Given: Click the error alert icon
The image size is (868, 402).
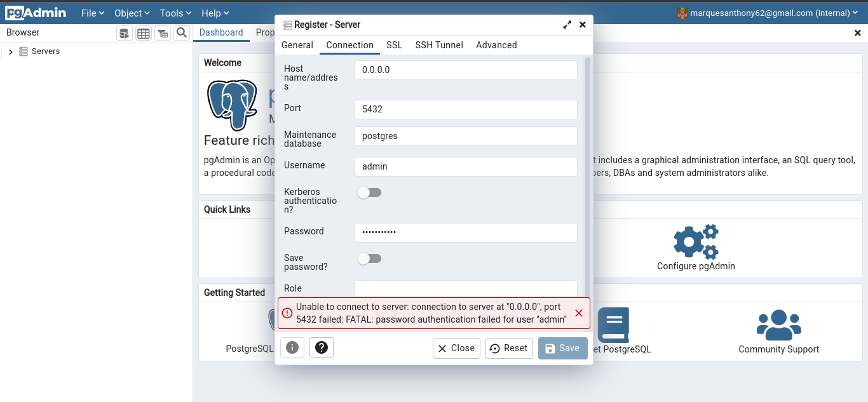Looking at the screenshot, I should pyautogui.click(x=287, y=313).
